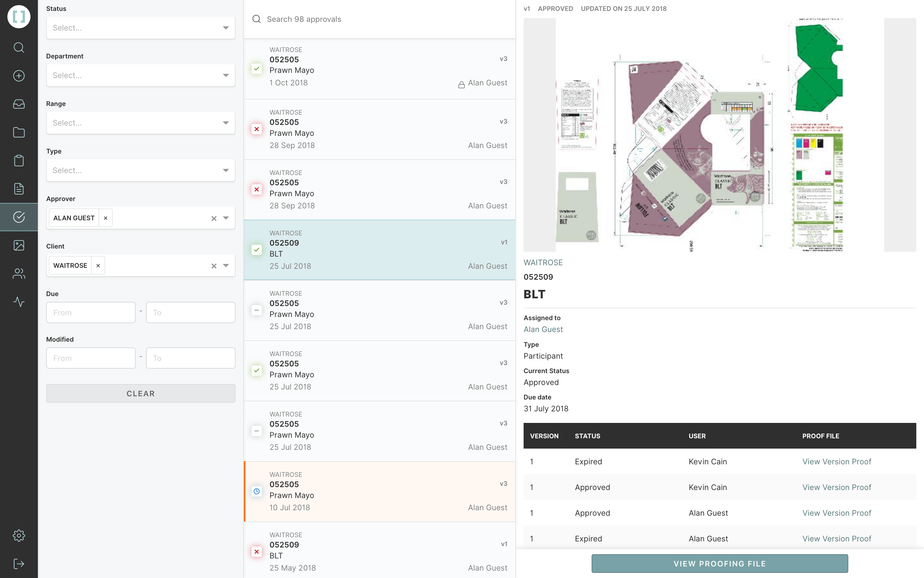Open the search icon in the sidebar

pos(19,48)
